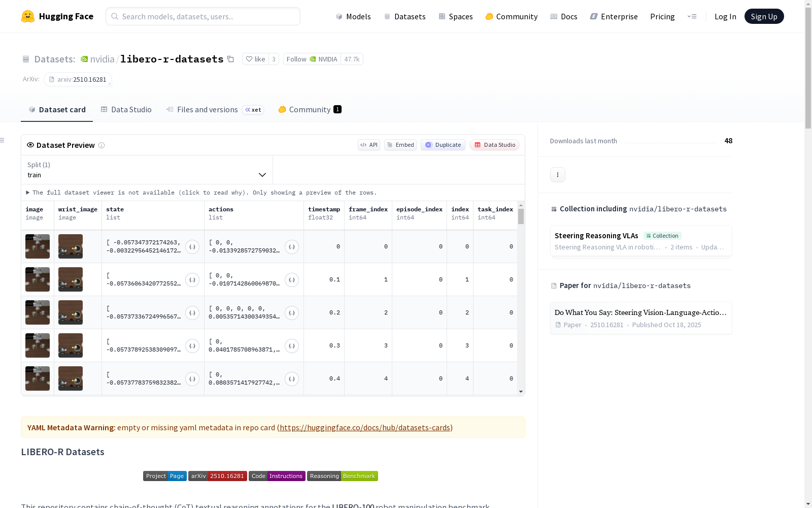
Task: Switch to the Data Studio tab
Action: point(126,110)
